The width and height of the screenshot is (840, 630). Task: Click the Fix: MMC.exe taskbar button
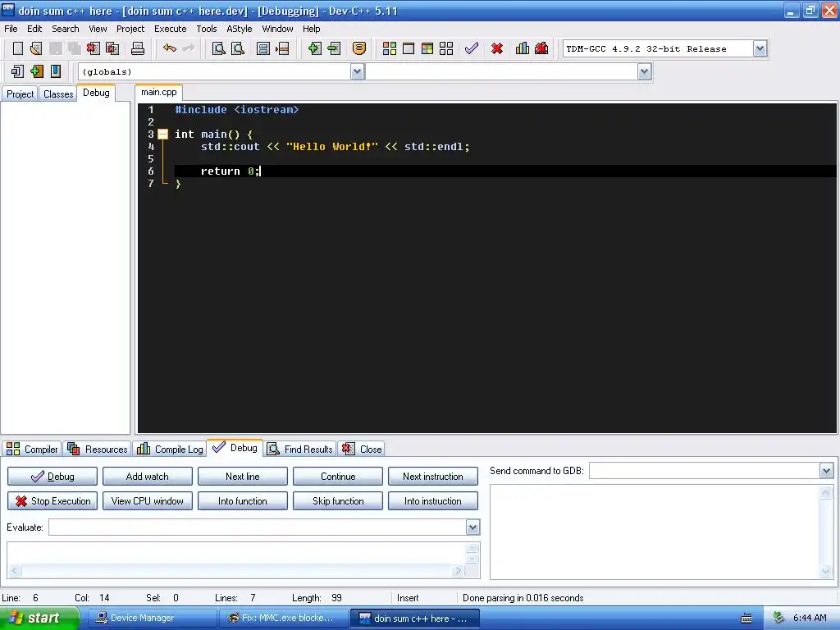point(283,619)
